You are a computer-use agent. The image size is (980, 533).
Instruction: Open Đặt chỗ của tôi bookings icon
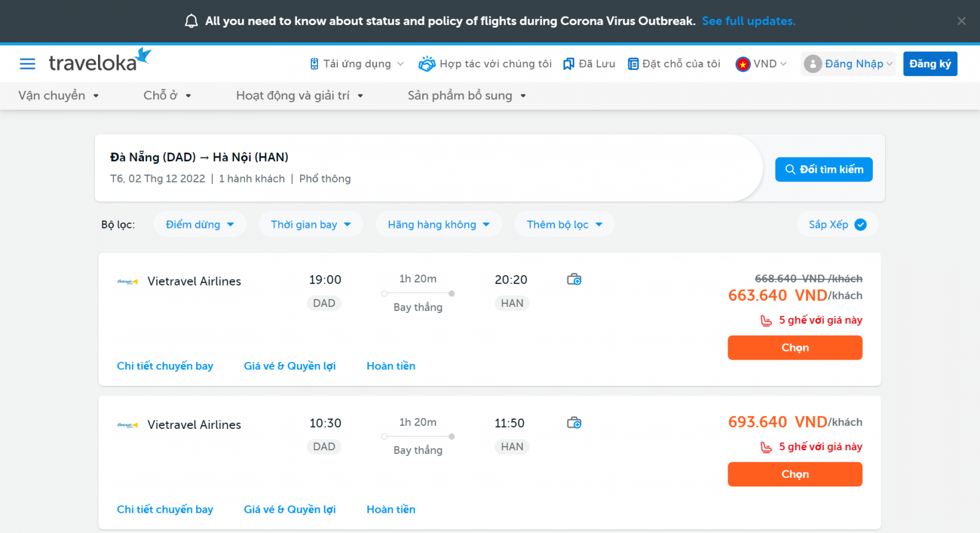(633, 64)
